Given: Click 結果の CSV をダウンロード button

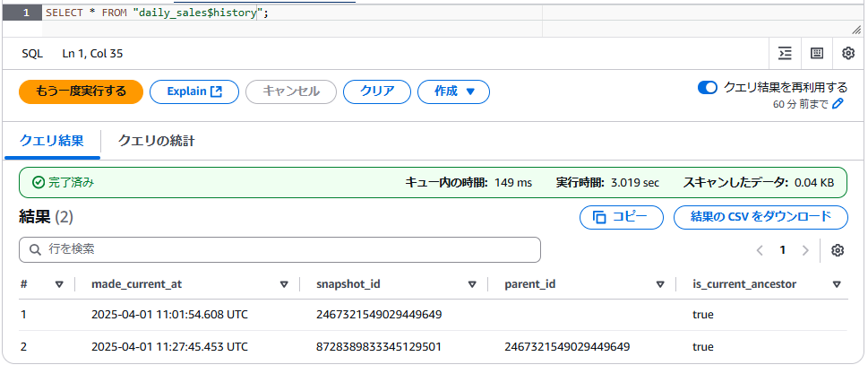Looking at the screenshot, I should click(761, 217).
